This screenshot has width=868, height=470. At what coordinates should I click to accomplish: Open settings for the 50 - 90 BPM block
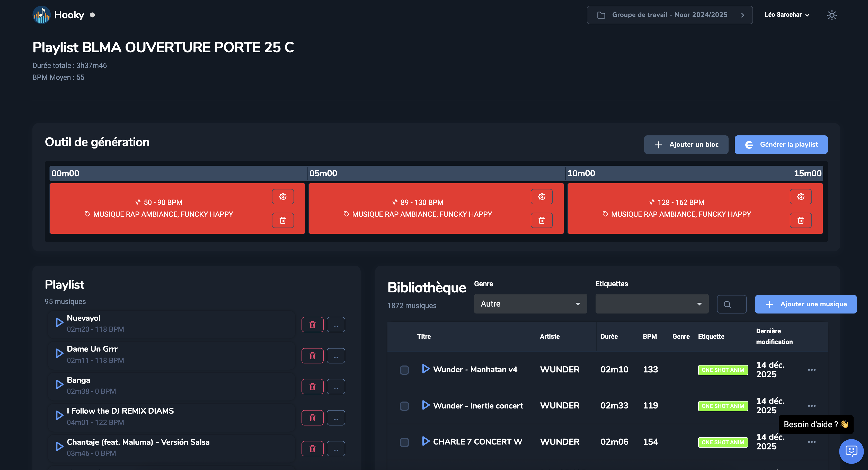[x=283, y=197]
